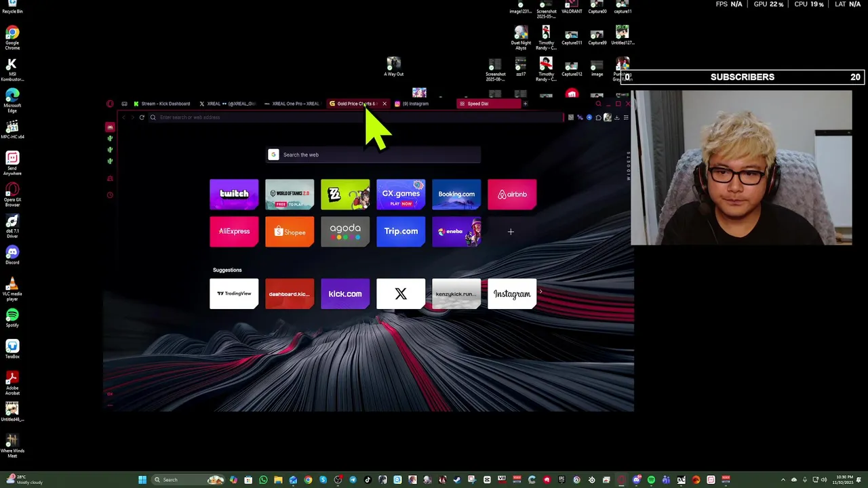Show hidden system tray icons
This screenshot has width=868, height=488.
tap(783, 480)
